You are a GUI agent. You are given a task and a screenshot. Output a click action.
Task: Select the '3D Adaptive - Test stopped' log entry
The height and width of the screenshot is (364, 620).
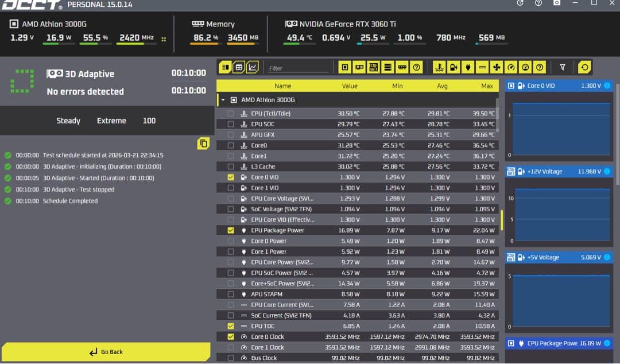79,189
